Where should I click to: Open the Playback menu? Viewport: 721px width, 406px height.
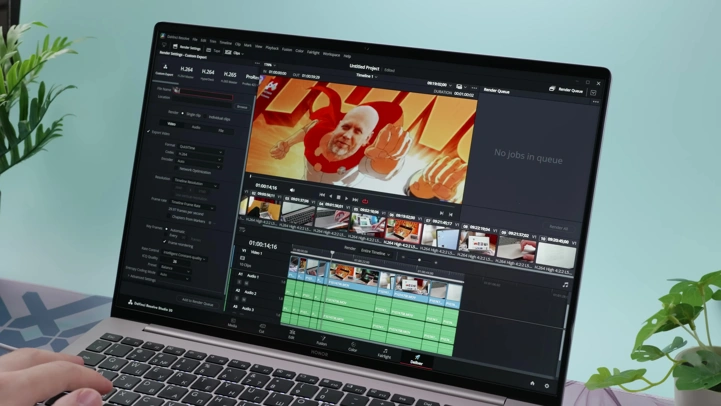click(x=272, y=47)
